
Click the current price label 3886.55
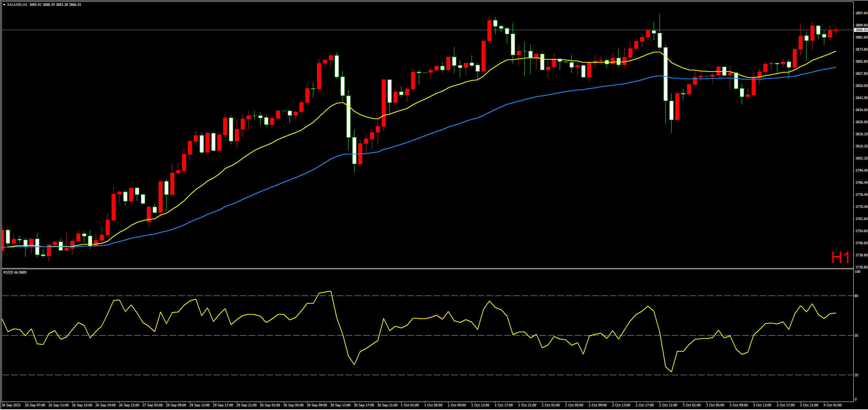point(861,30)
